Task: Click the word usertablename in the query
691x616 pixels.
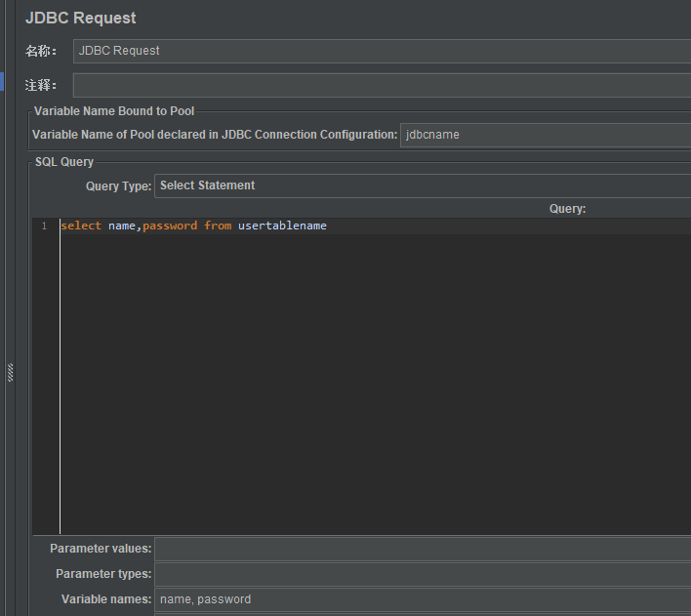Action: 282,226
